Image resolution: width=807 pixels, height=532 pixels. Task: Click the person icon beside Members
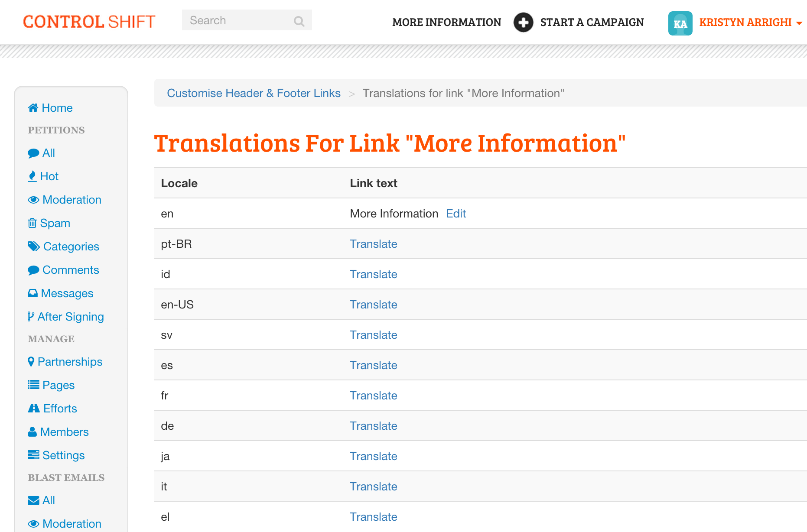pyautogui.click(x=32, y=432)
